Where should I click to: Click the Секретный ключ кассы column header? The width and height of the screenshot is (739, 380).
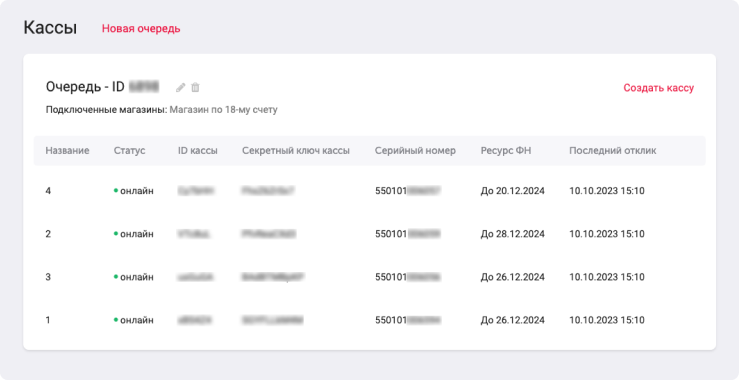[296, 151]
